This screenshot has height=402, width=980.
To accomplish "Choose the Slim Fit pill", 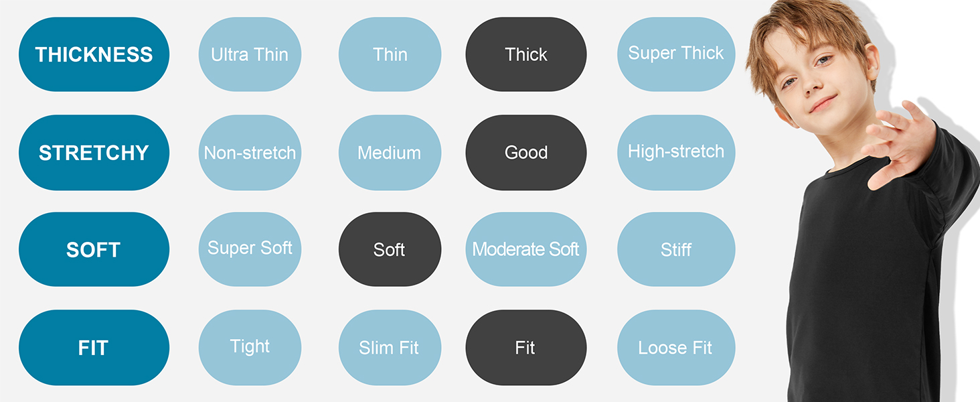I will click(x=390, y=348).
